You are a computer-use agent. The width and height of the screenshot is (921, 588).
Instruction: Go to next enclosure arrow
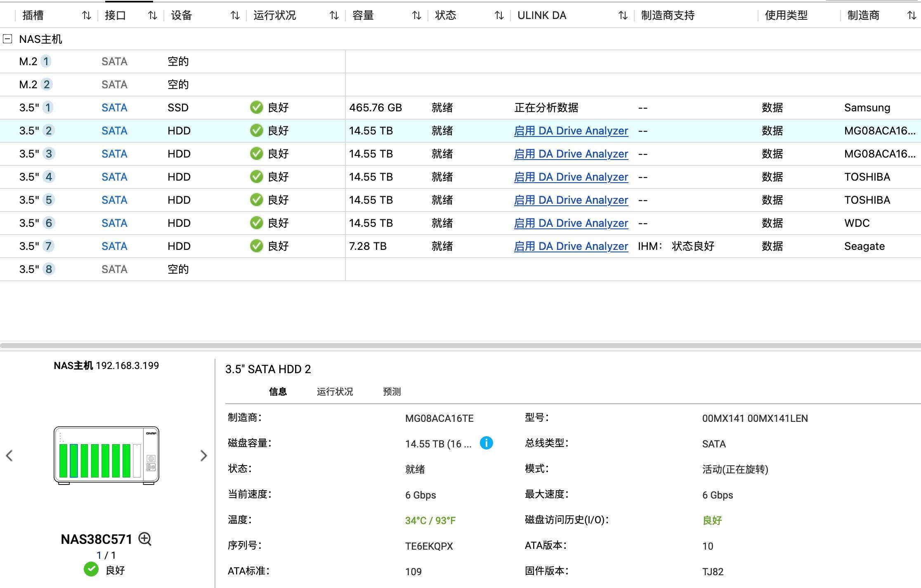tap(203, 456)
